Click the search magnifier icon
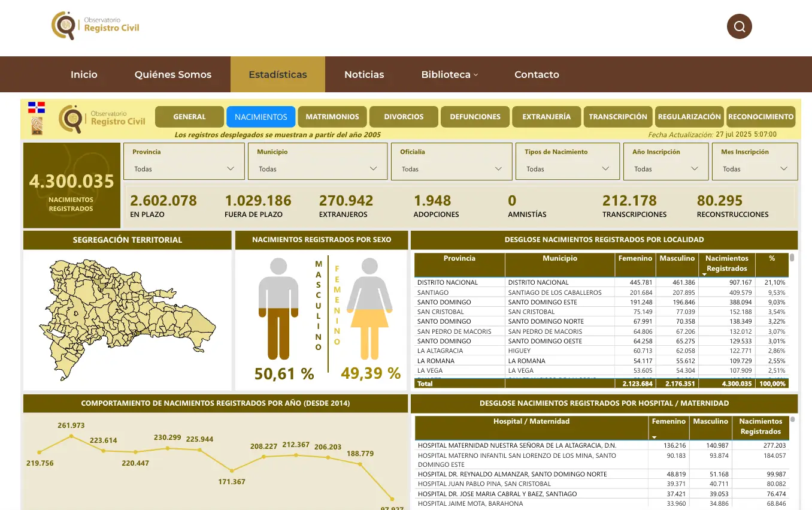The image size is (812, 510). [x=739, y=26]
